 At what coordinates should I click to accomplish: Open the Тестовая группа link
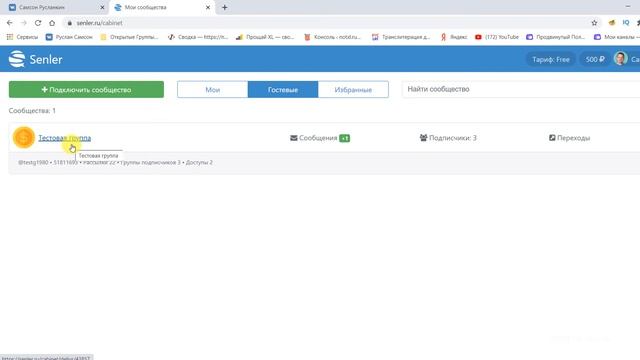point(64,138)
